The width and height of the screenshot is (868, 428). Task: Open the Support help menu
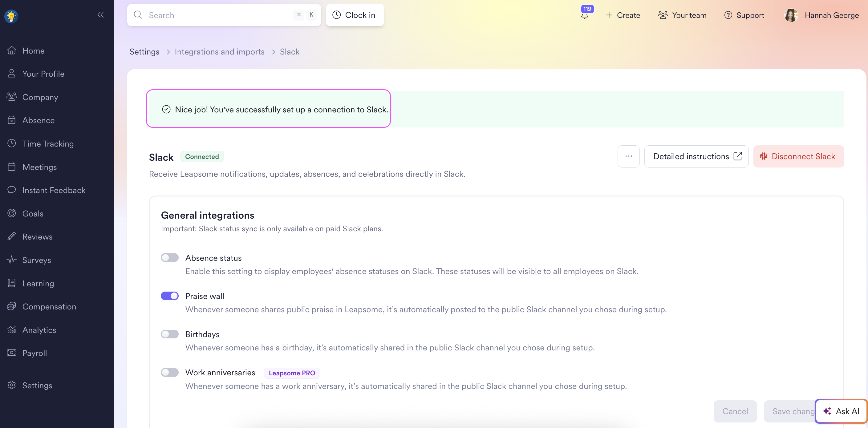[744, 15]
